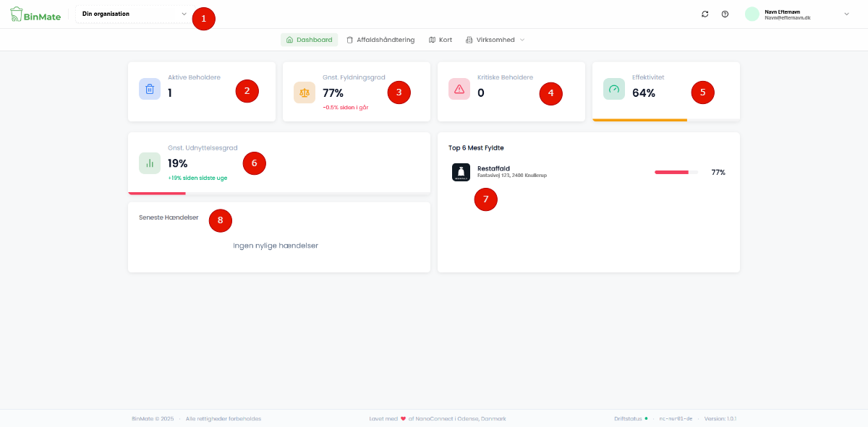Open the help question mark icon
The image size is (868, 427).
coord(725,14)
